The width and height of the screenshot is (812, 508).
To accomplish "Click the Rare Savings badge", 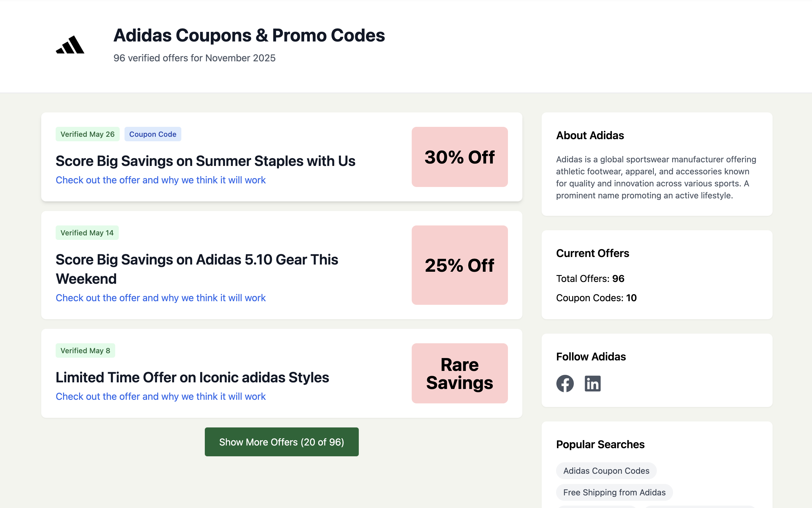I will pos(459,373).
